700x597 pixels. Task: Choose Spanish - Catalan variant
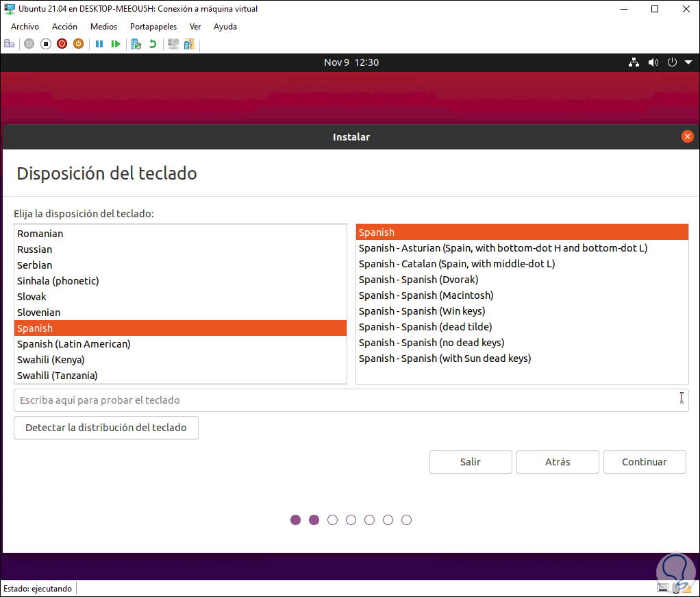522,264
